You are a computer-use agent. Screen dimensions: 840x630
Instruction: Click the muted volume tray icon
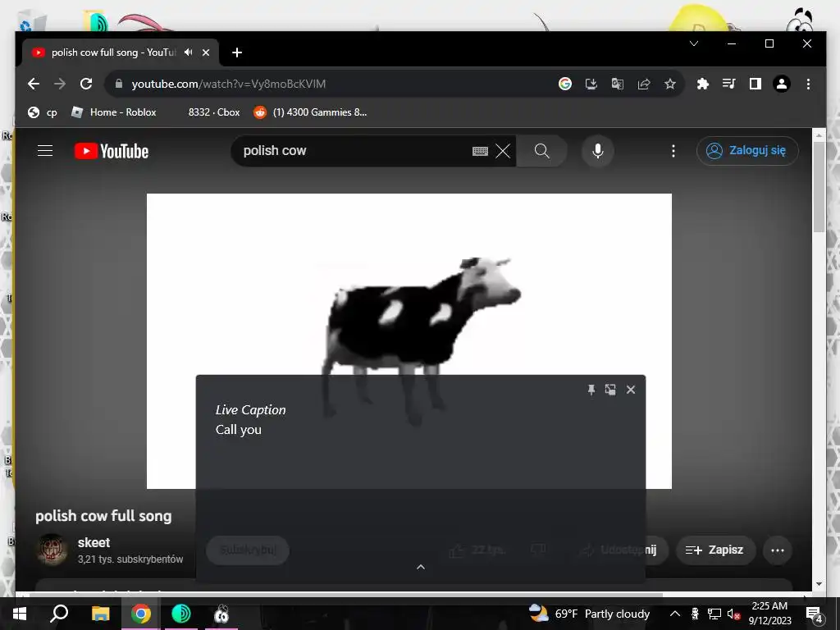point(733,614)
